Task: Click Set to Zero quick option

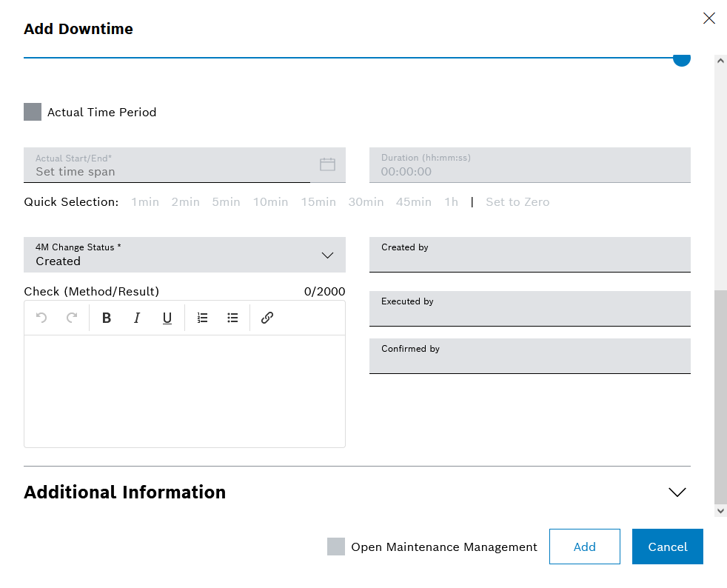Action: [x=517, y=202]
